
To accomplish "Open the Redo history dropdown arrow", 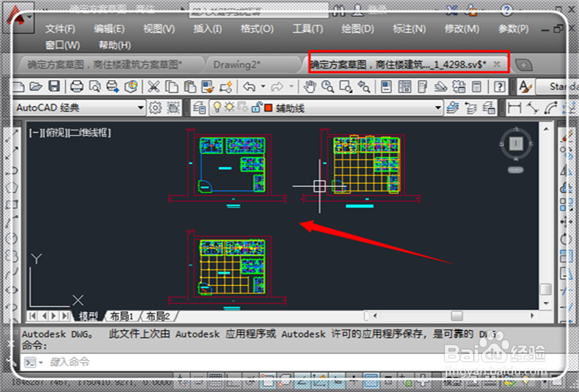I will 291,87.
